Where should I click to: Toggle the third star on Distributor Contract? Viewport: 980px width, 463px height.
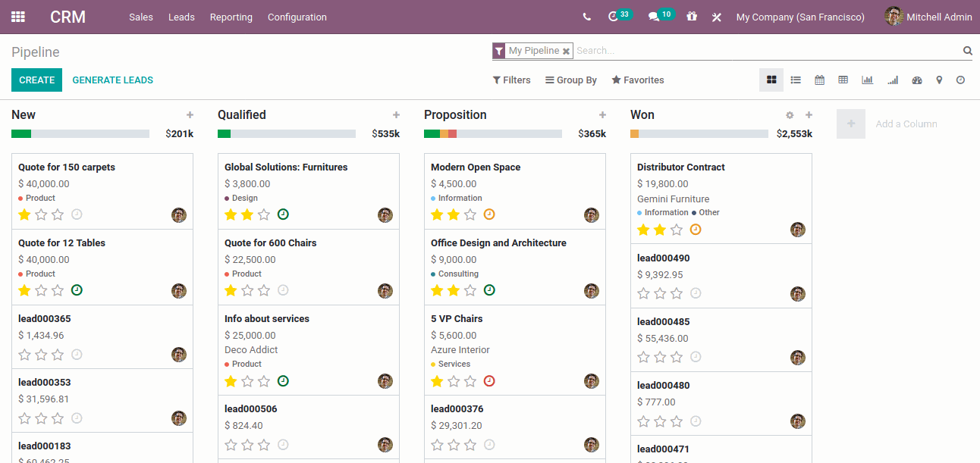677,229
